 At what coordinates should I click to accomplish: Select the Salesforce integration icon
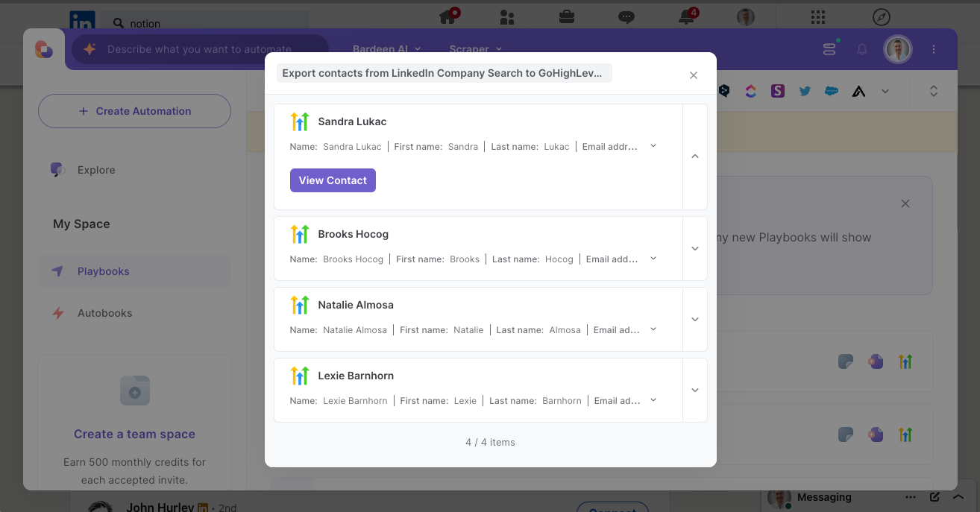pos(832,91)
